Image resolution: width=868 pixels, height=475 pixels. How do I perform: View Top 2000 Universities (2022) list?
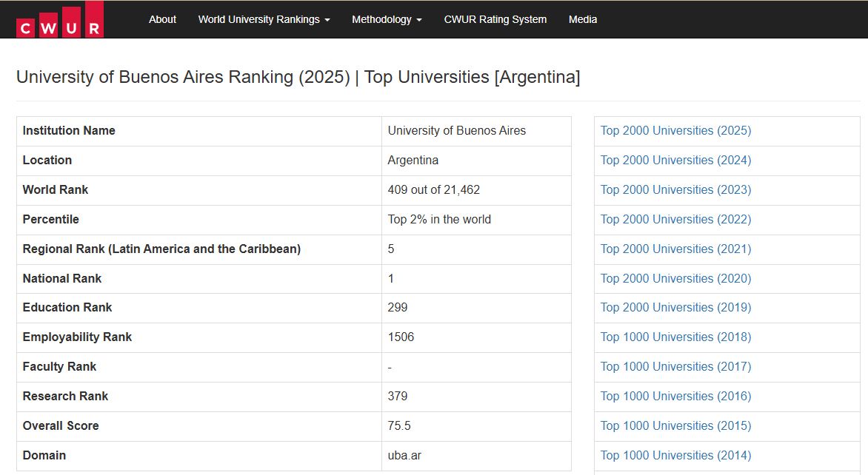click(675, 220)
